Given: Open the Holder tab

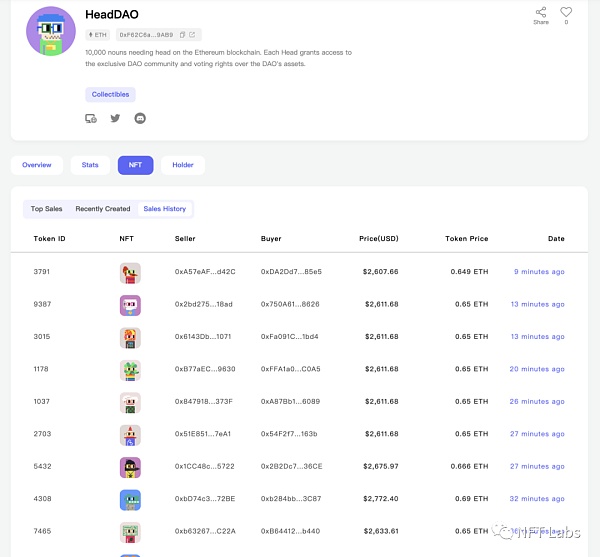Looking at the screenshot, I should click(183, 165).
